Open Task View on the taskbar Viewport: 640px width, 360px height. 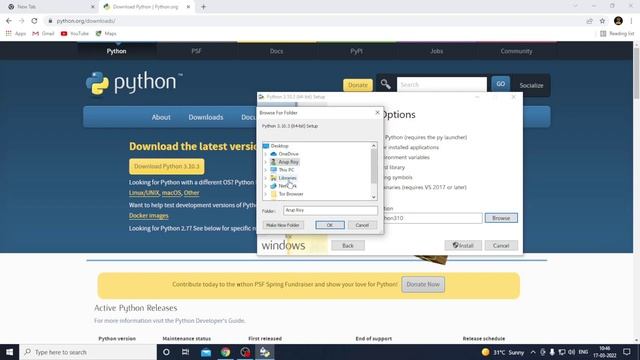pos(186,352)
